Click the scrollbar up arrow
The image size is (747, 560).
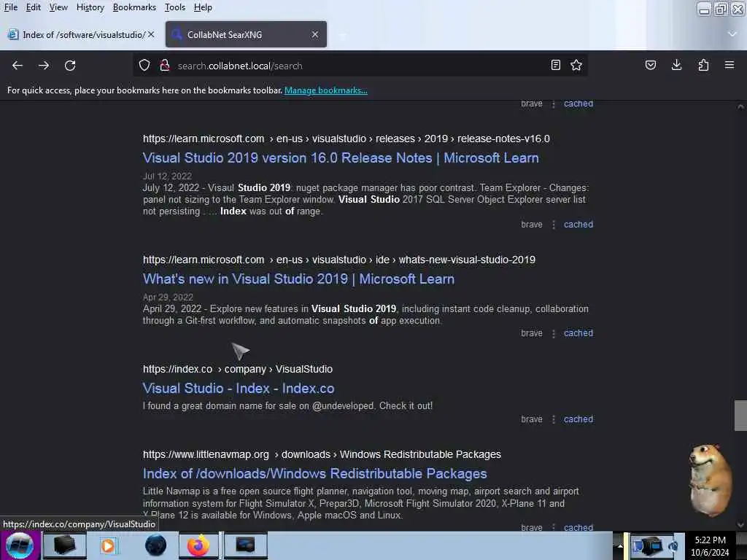click(x=740, y=107)
